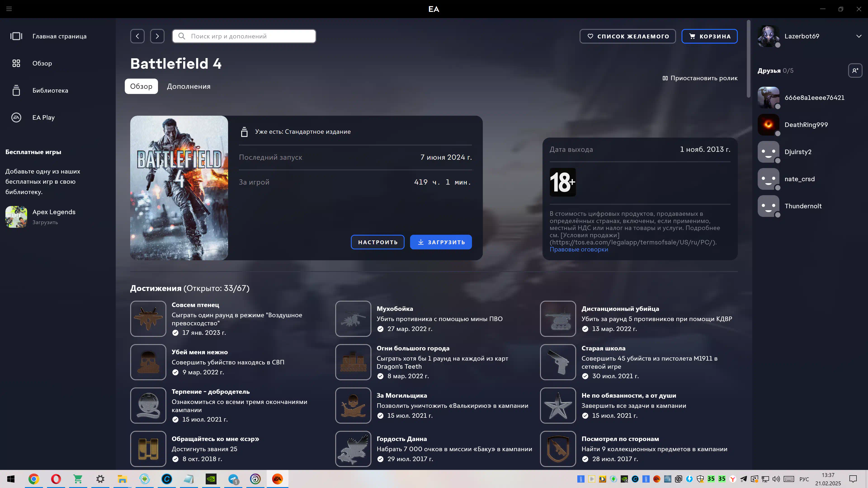Click the volume icon in system tray
868x488 pixels.
click(x=776, y=479)
